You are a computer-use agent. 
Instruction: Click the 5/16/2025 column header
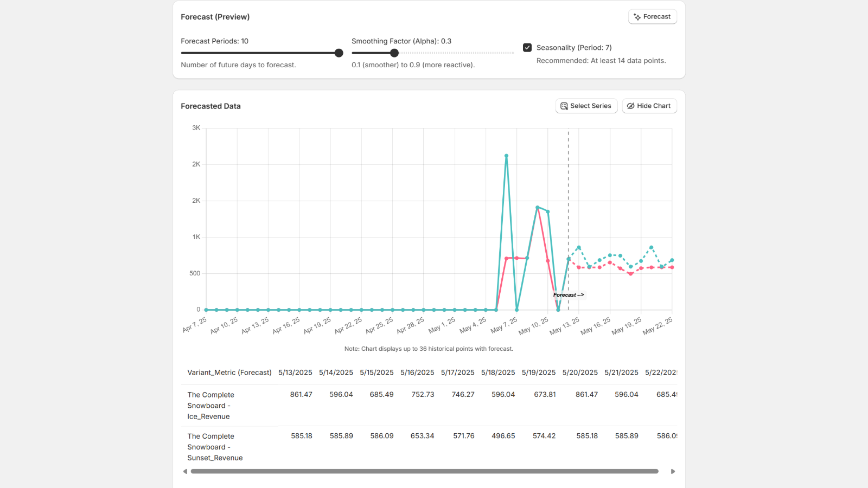[417, 373]
